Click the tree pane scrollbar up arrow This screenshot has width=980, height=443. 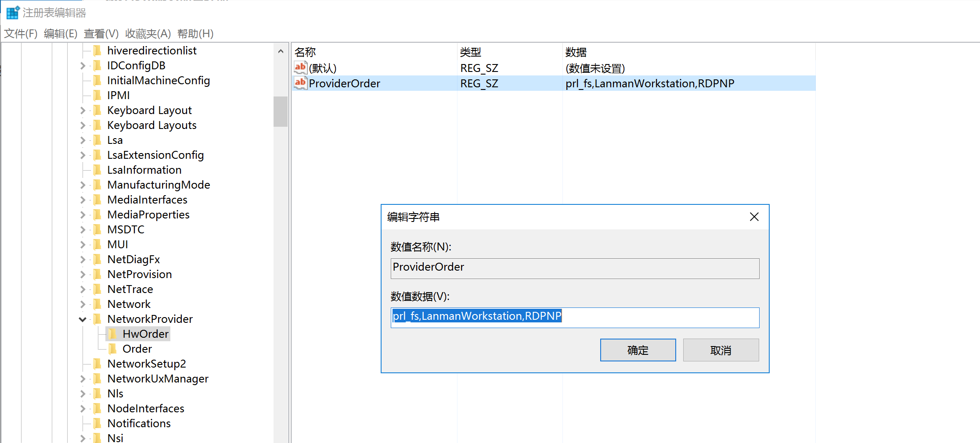pos(281,51)
